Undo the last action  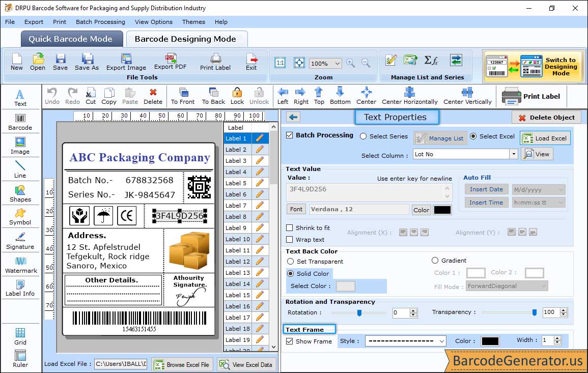tap(52, 96)
